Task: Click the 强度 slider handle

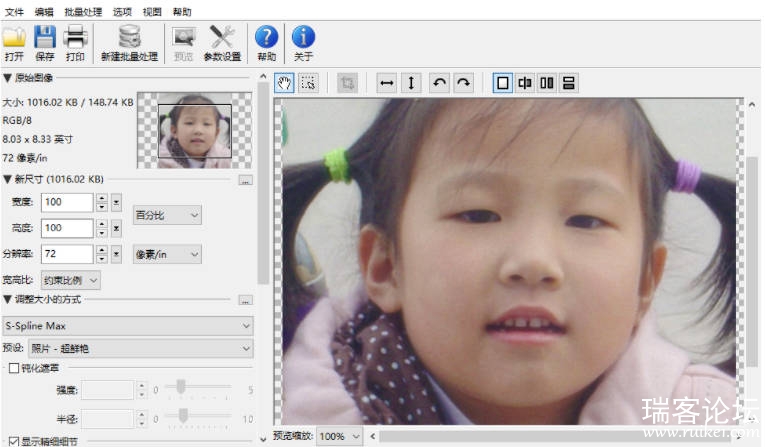Action: point(181,386)
